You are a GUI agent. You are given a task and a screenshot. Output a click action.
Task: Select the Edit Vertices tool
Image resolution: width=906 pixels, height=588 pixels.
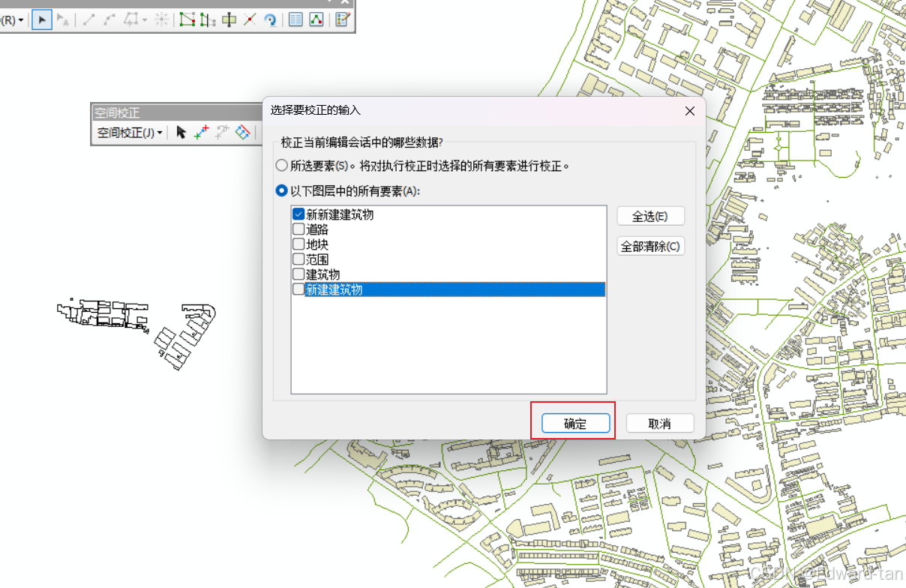click(x=187, y=19)
